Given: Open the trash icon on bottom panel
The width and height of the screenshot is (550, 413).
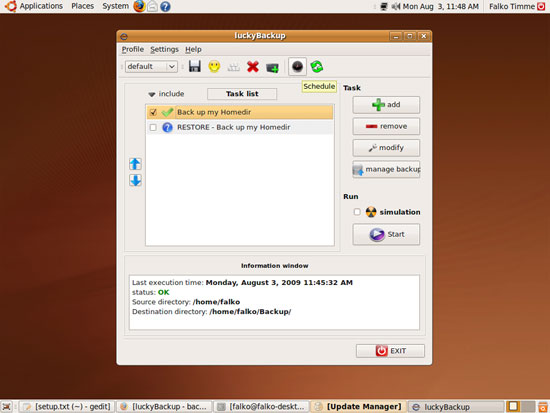Looking at the screenshot, I should point(543,406).
